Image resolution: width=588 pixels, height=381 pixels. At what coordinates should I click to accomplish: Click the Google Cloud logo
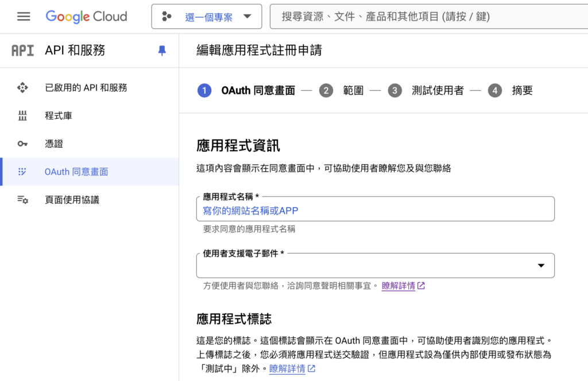[x=86, y=17]
